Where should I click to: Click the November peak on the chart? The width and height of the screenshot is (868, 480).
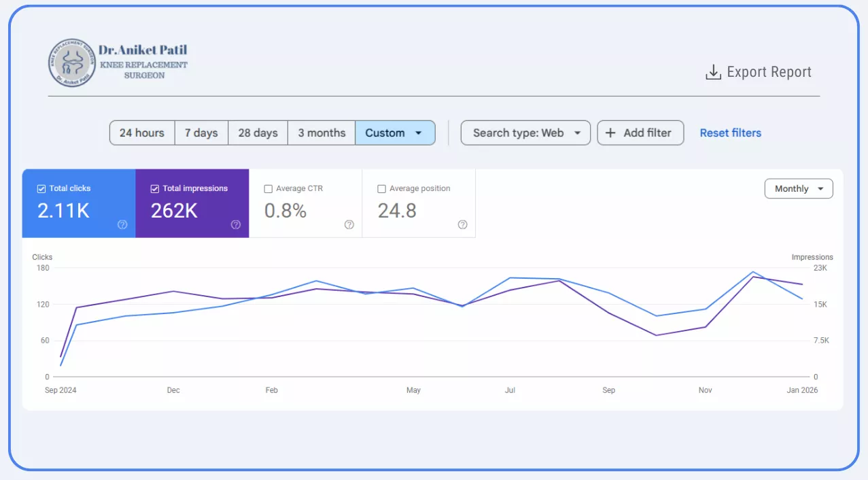[x=753, y=271]
